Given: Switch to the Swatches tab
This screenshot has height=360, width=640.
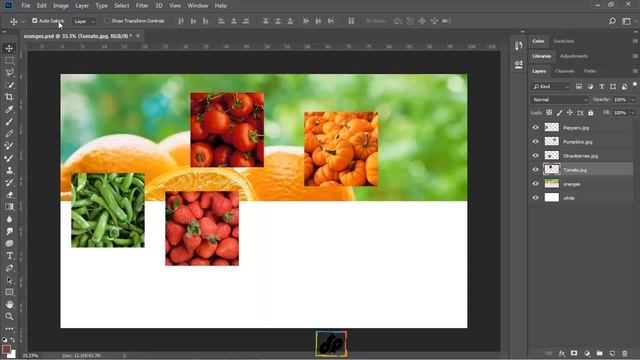Looking at the screenshot, I should [564, 41].
